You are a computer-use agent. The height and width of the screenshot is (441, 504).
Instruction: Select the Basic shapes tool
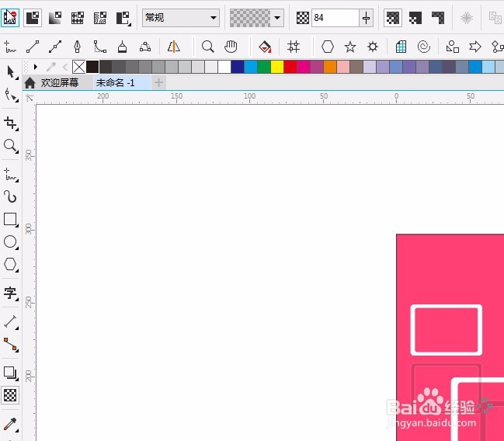(452, 47)
